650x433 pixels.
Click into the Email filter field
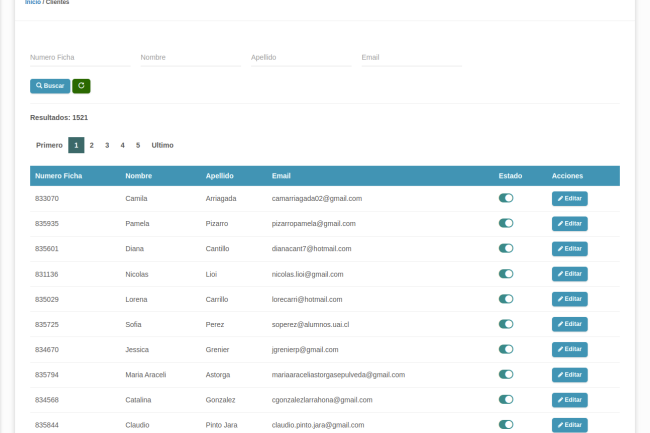click(410, 58)
